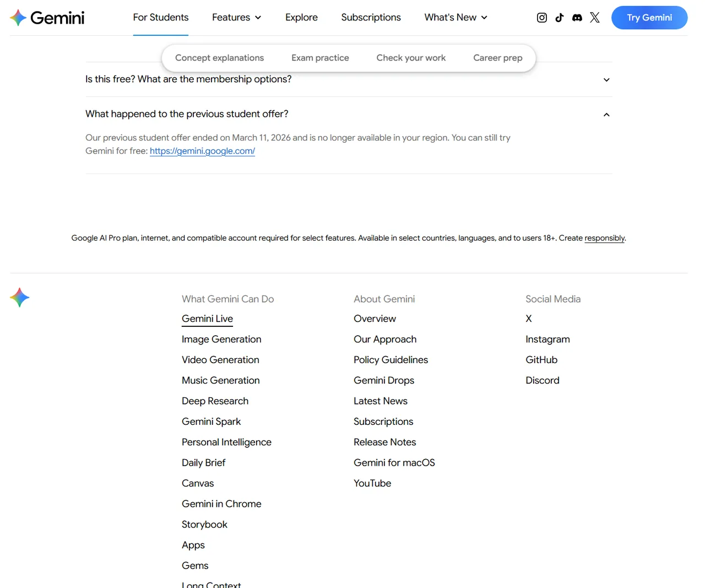Viewport: 705px width, 588px height.
Task: Open the Our Approach footer link
Action: pos(385,339)
